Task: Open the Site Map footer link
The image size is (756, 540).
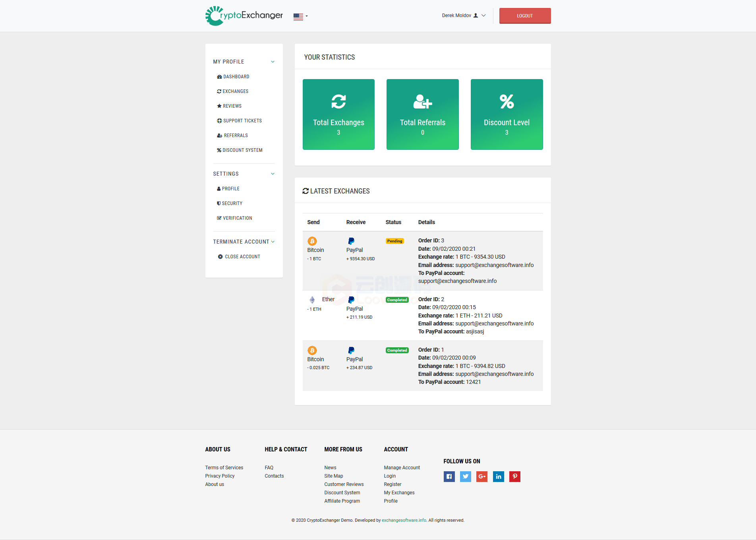Action: point(334,476)
